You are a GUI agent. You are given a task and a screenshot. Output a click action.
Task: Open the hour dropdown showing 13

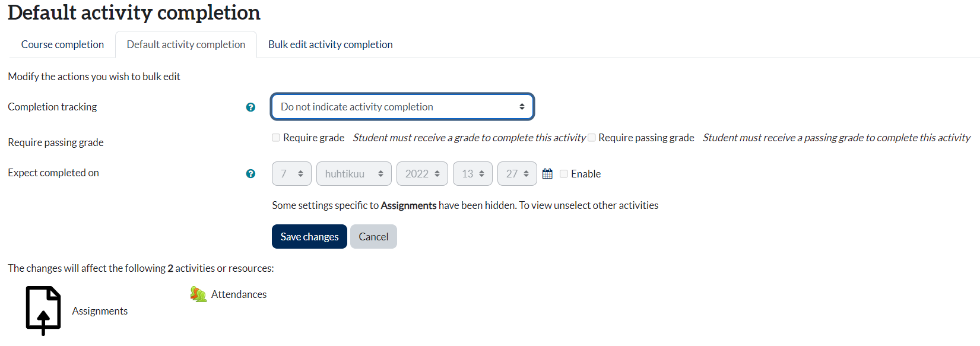coord(472,174)
